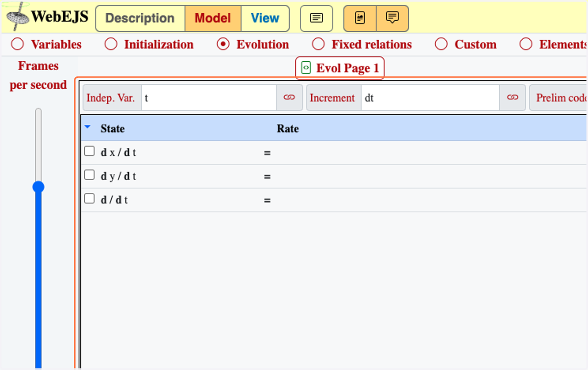
Task: Select the Variables radio button
Action: click(18, 44)
